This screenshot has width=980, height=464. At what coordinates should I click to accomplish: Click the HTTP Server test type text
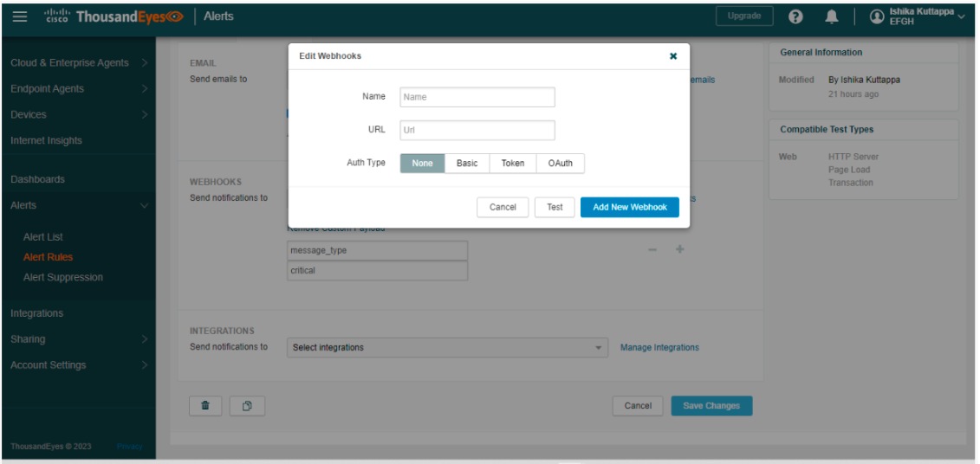click(x=853, y=157)
